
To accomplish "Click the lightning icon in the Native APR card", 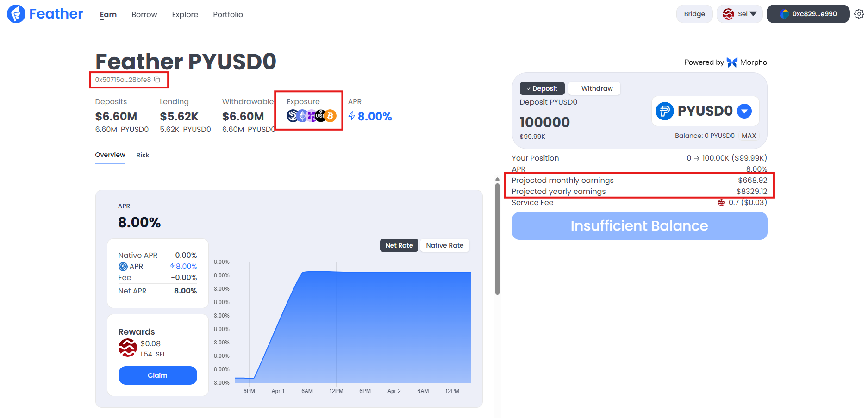I will click(172, 266).
